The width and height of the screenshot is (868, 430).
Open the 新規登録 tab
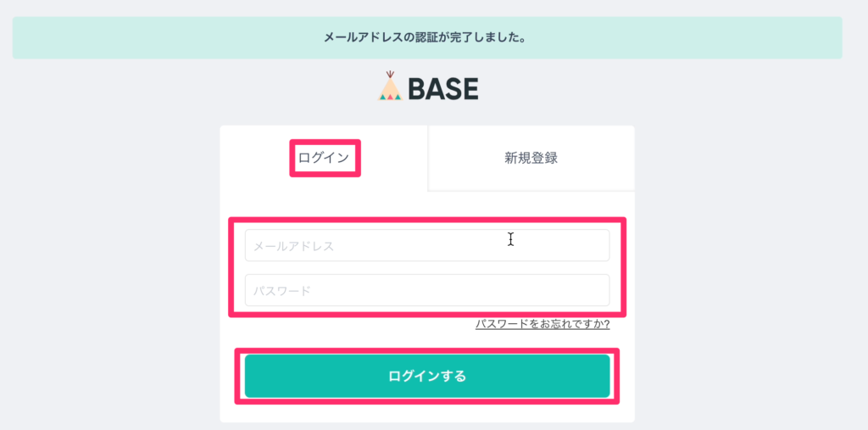[531, 158]
